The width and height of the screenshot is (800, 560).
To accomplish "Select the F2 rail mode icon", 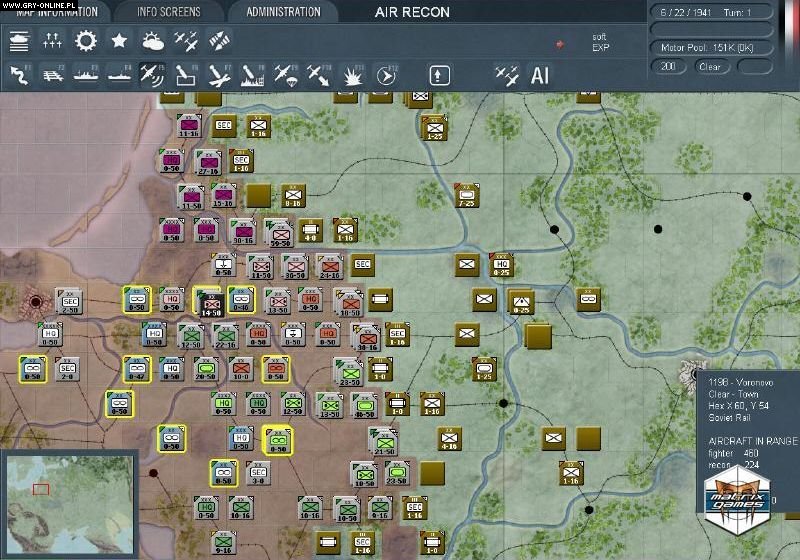I will tap(53, 75).
